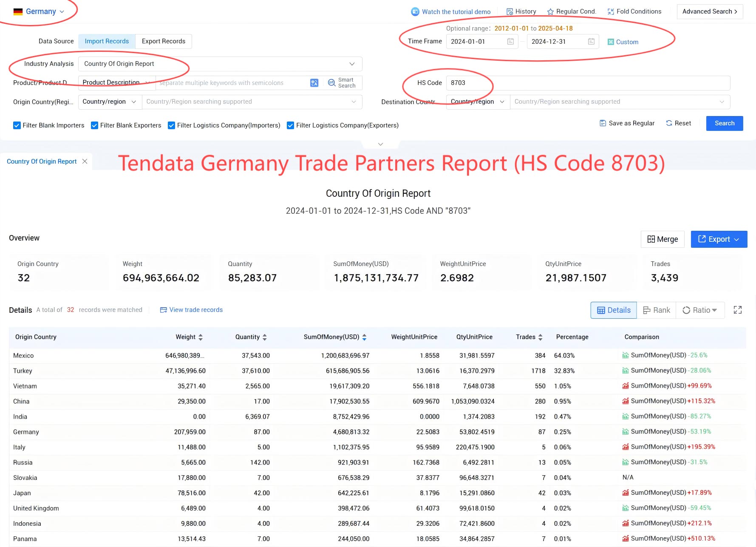Click the Smart Search icon

(332, 83)
